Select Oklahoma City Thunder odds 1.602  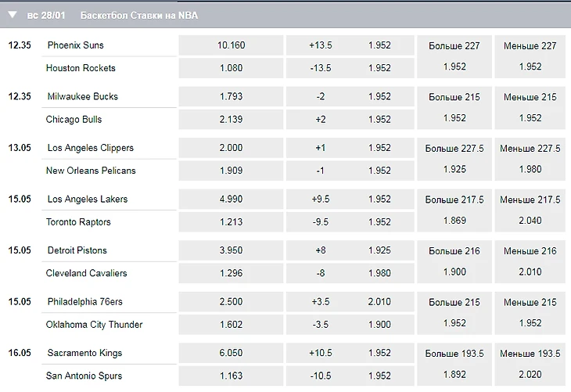231,325
